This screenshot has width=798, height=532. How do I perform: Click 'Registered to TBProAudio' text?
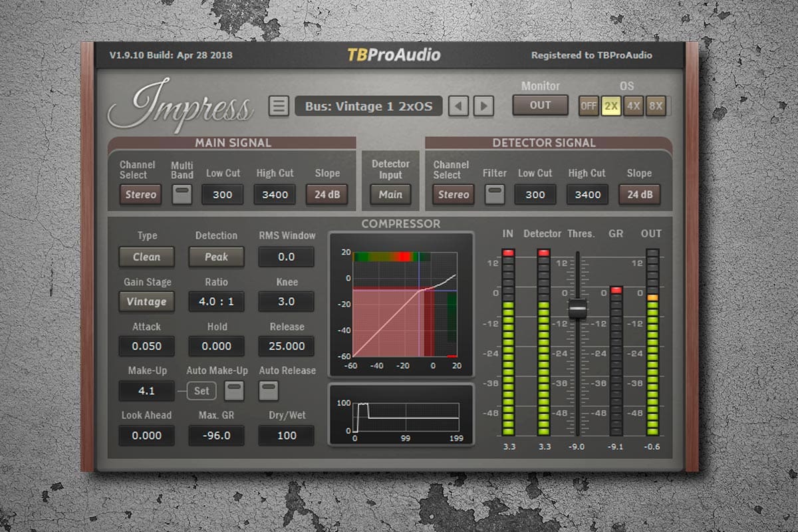tap(592, 55)
